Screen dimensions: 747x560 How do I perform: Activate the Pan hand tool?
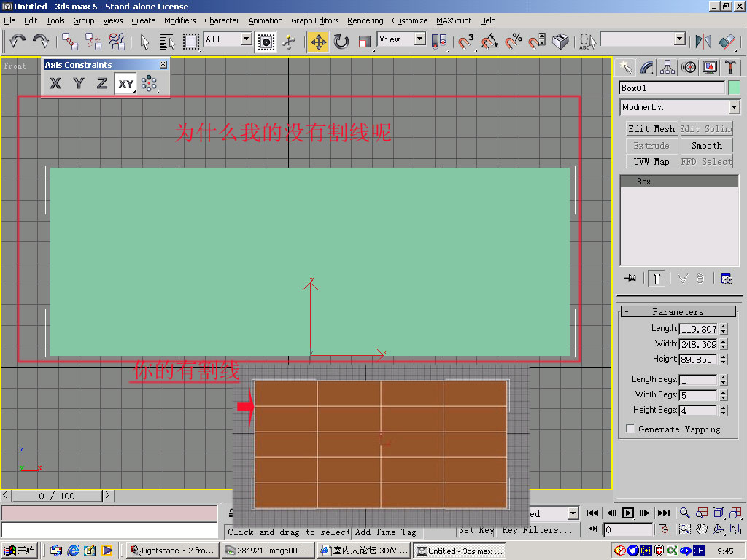tap(701, 529)
